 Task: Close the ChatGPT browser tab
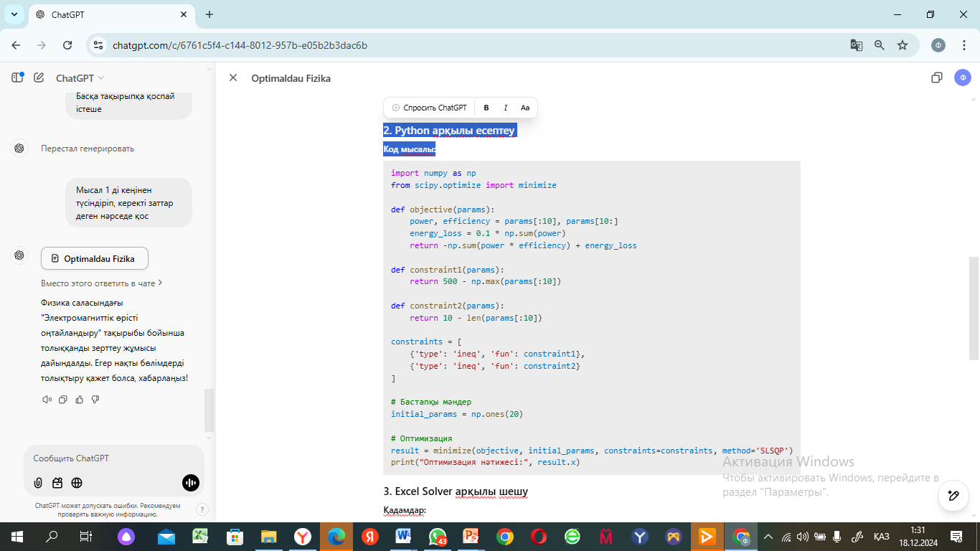[x=184, y=14]
